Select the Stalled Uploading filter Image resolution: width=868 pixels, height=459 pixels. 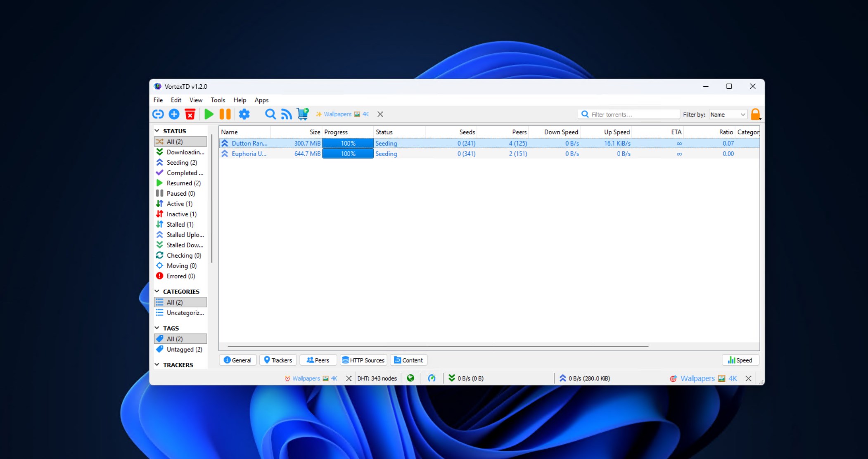(x=180, y=234)
